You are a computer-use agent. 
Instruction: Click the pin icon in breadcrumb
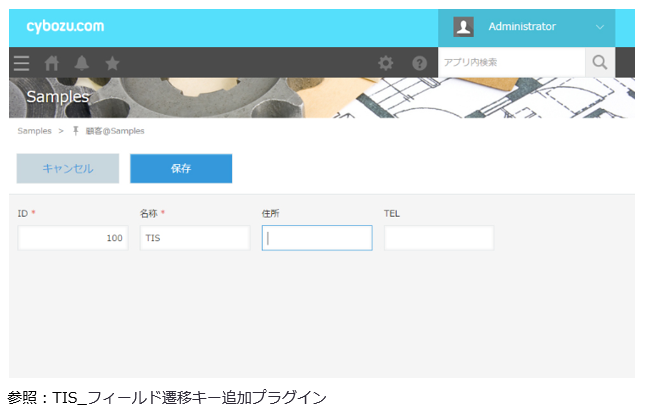coord(76,131)
